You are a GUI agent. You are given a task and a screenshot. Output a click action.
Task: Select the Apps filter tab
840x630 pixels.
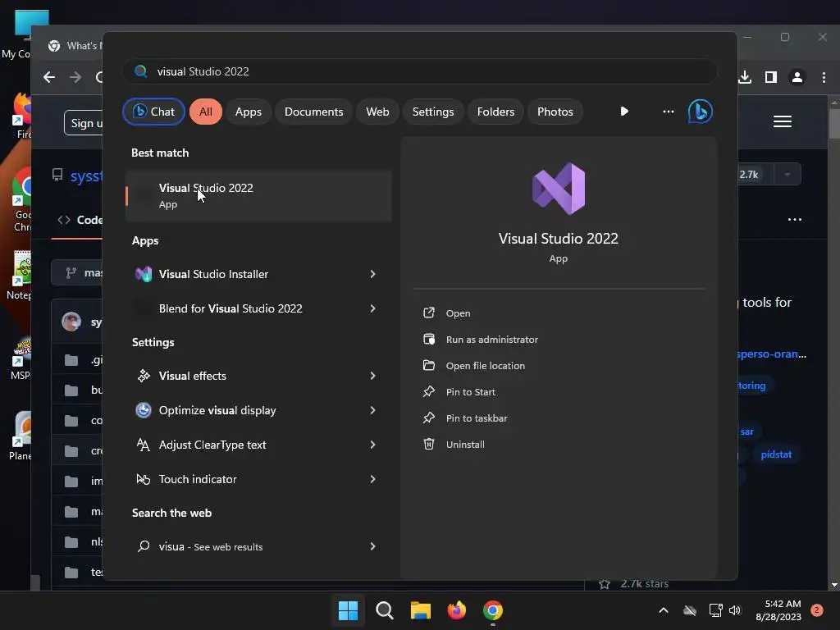(248, 112)
